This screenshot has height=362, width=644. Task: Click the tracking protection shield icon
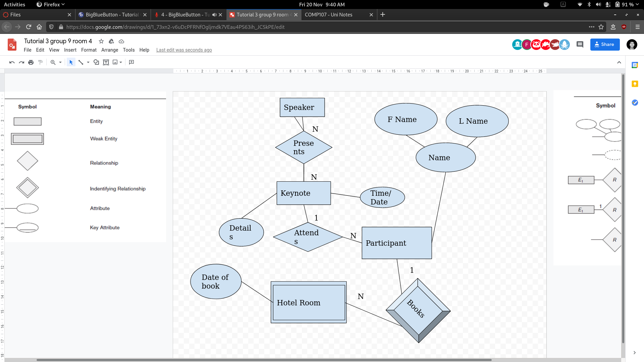click(x=51, y=27)
